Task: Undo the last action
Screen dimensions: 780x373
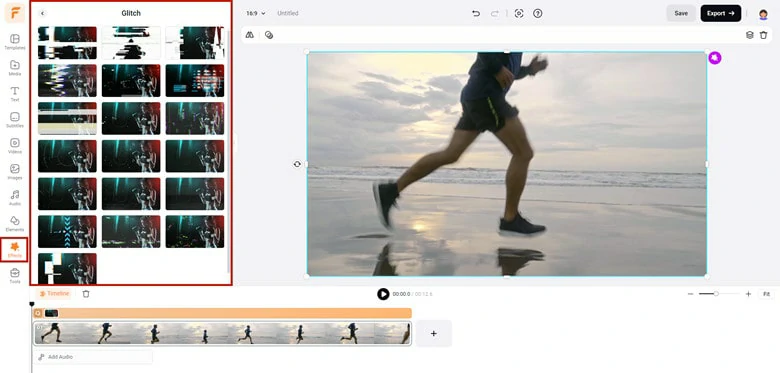Action: click(x=476, y=13)
